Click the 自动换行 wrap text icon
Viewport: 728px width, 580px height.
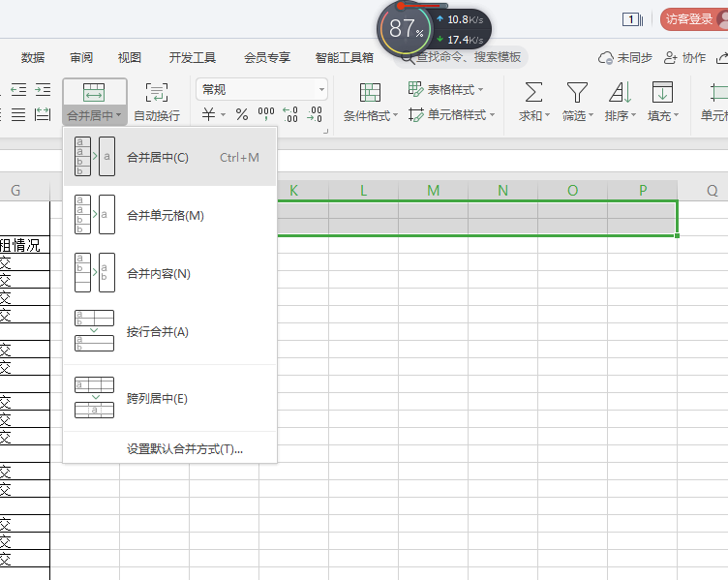tap(157, 92)
